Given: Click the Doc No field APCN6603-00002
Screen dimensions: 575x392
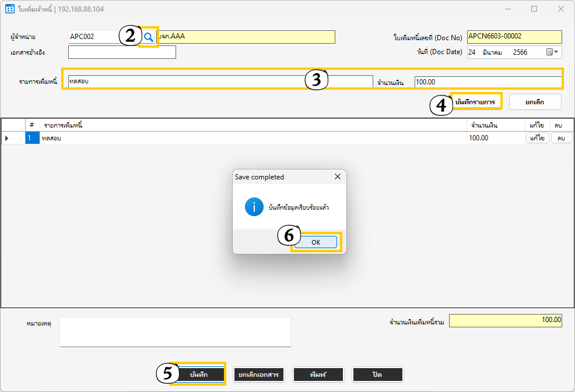Looking at the screenshot, I should [514, 37].
